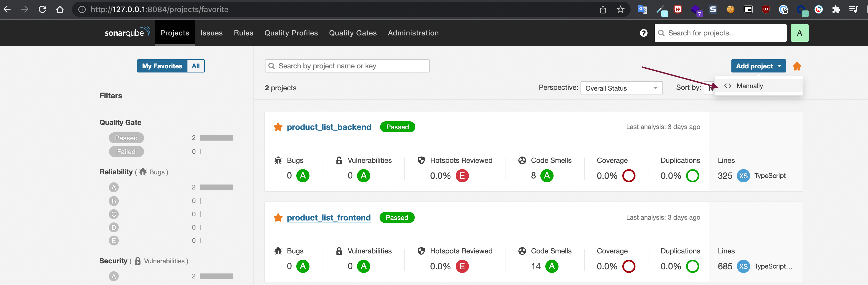The width and height of the screenshot is (868, 285).
Task: Click the Search by project name field
Action: tap(347, 66)
